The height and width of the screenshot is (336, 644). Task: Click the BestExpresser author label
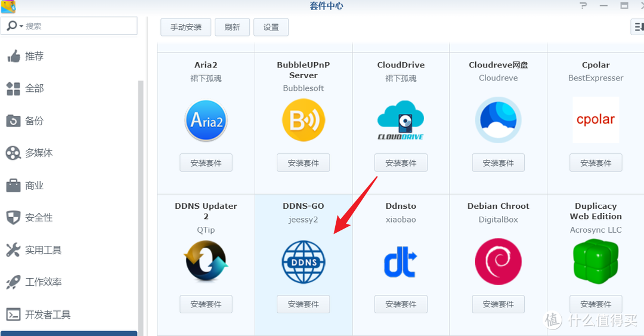pos(596,78)
